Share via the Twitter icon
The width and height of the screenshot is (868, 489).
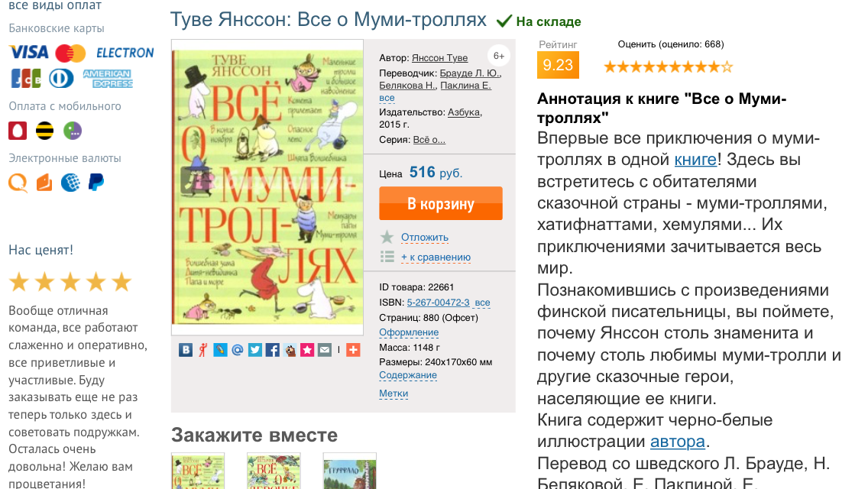(254, 350)
